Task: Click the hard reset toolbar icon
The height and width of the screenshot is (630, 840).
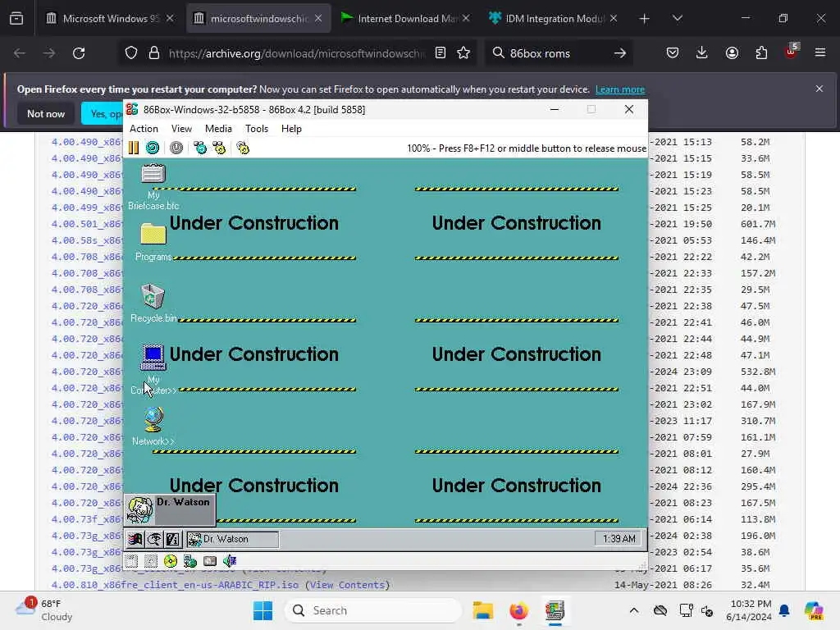Action: point(153,148)
